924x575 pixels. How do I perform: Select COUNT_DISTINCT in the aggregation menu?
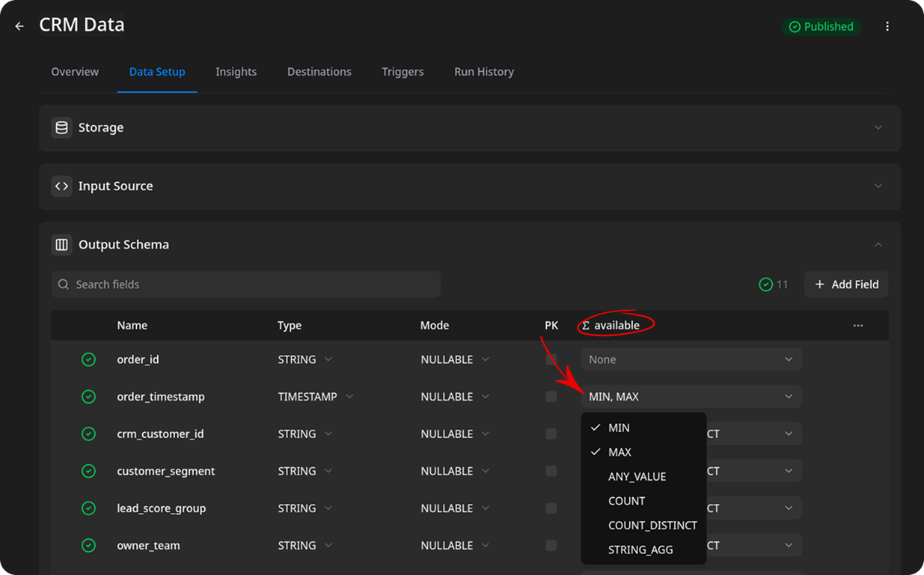(x=643, y=526)
